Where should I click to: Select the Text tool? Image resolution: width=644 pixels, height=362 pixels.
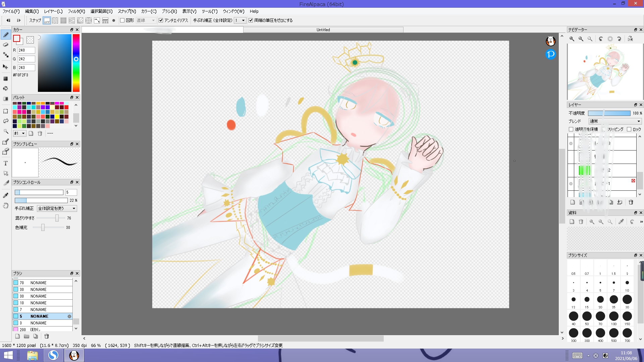pos(6,163)
